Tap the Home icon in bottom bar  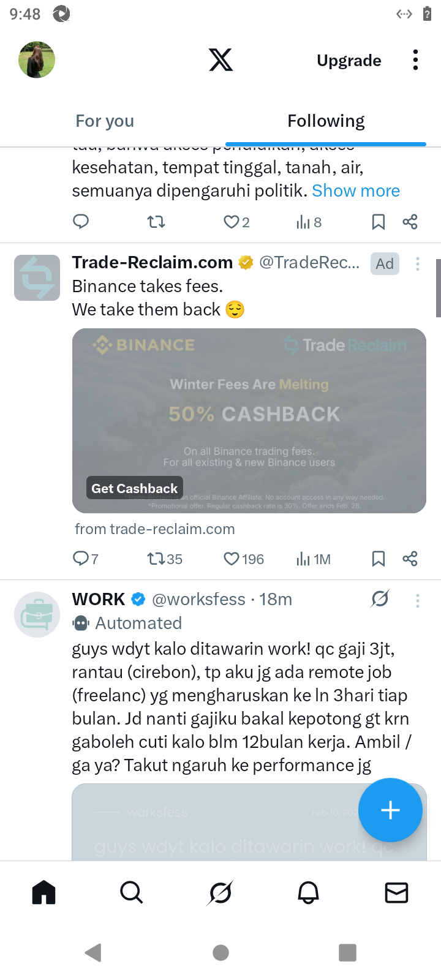point(44,893)
